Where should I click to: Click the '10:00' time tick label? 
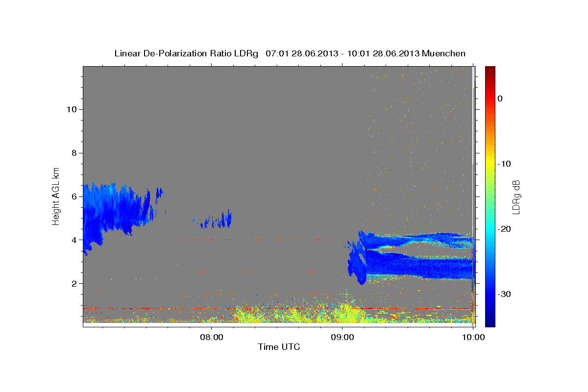tap(473, 337)
